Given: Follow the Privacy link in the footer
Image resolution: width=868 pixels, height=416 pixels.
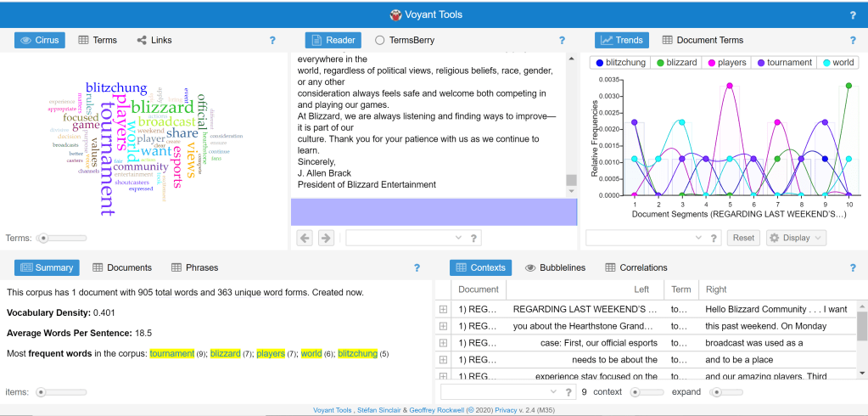Looking at the screenshot, I should tap(543, 410).
